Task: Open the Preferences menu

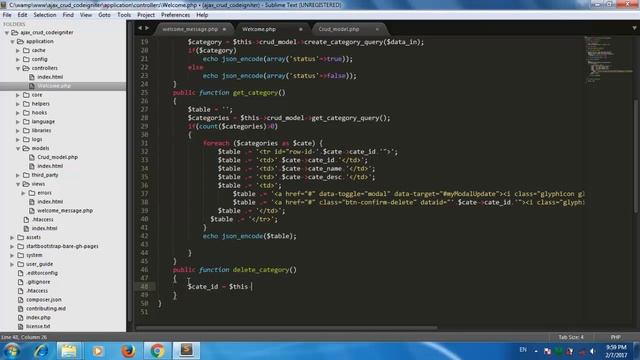Action: click(176, 15)
